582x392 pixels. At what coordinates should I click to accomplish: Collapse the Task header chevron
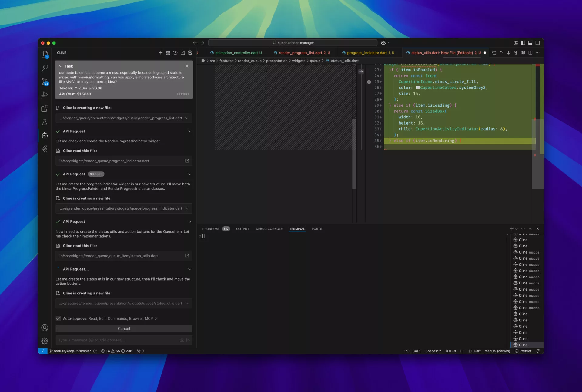tap(61, 66)
